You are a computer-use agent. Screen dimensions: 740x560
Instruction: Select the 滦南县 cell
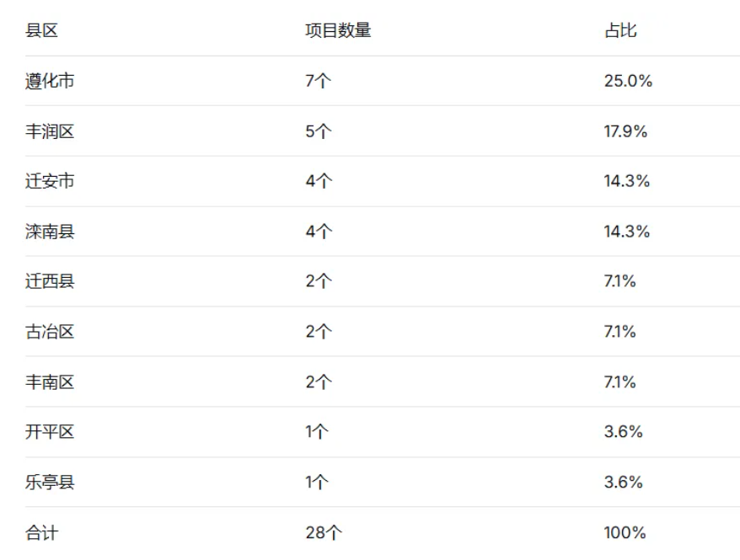[x=50, y=232]
